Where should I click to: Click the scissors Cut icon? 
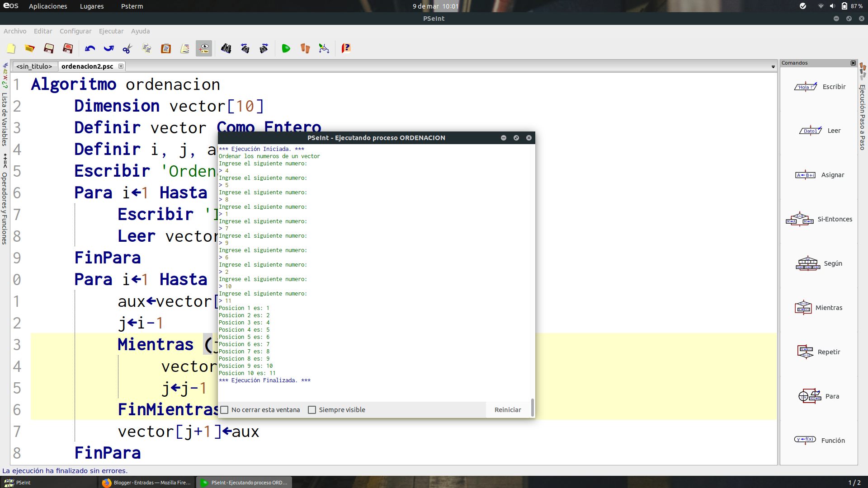pos(127,48)
